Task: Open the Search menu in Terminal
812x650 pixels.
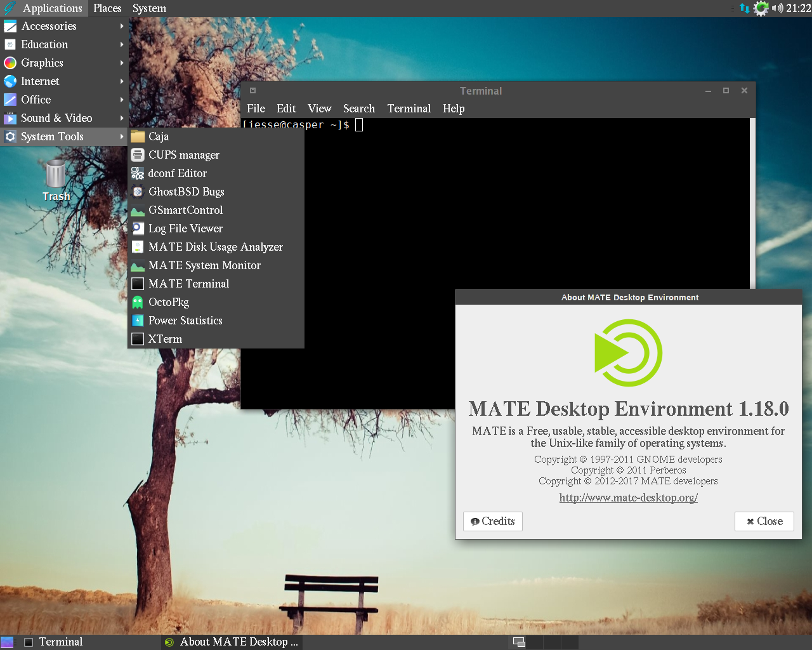Action: [x=358, y=109]
